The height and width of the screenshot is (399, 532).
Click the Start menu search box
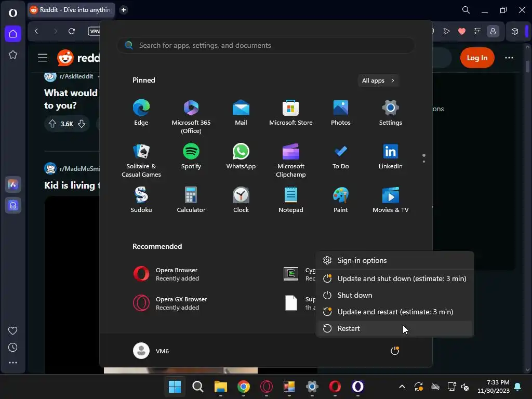[x=266, y=46]
